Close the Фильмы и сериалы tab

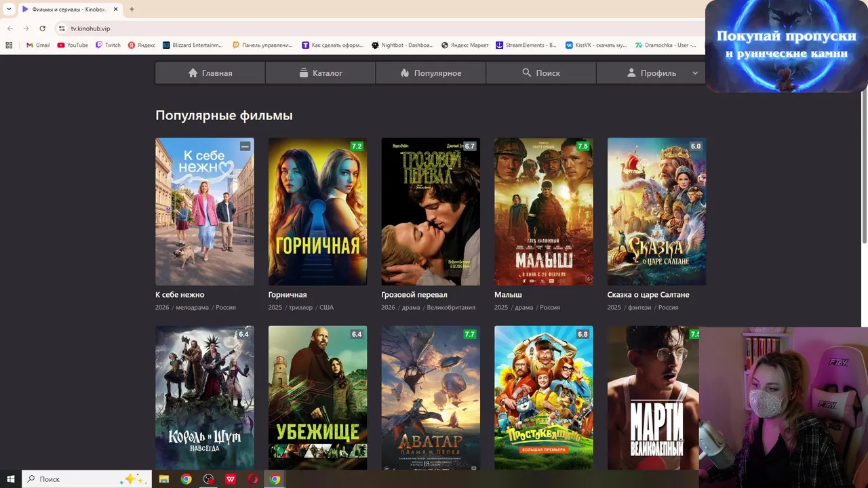(x=116, y=9)
